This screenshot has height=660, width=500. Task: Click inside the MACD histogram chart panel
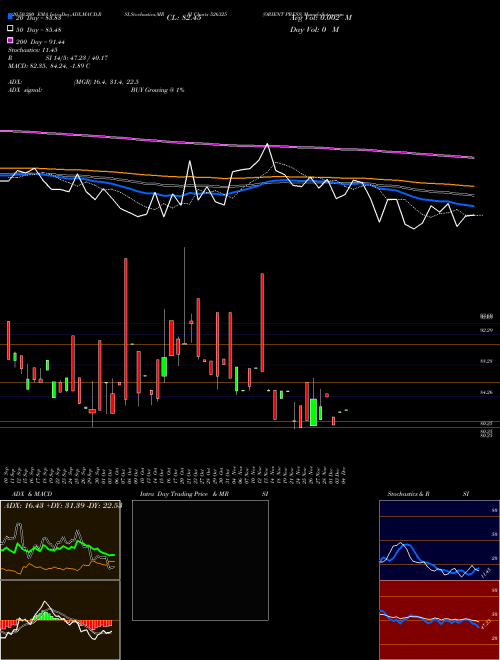coord(60,620)
